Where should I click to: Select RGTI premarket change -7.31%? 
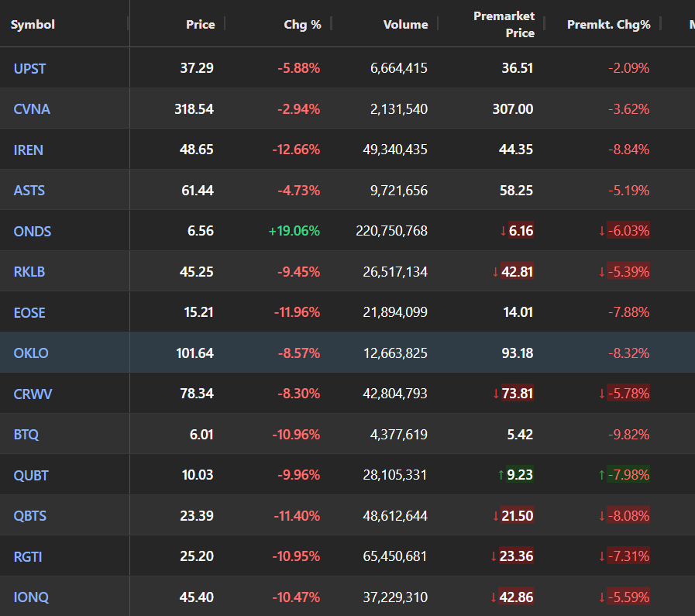pos(628,556)
